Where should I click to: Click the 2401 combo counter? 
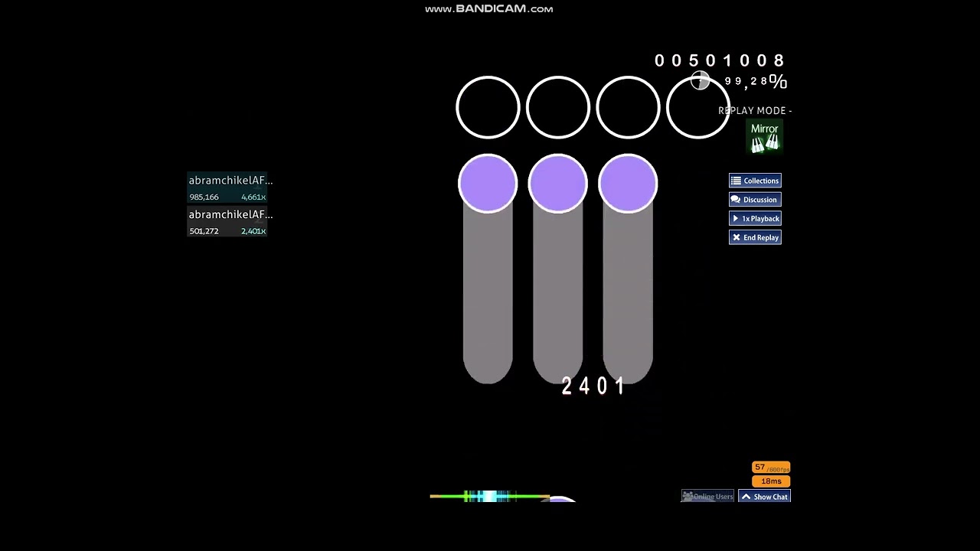click(593, 386)
